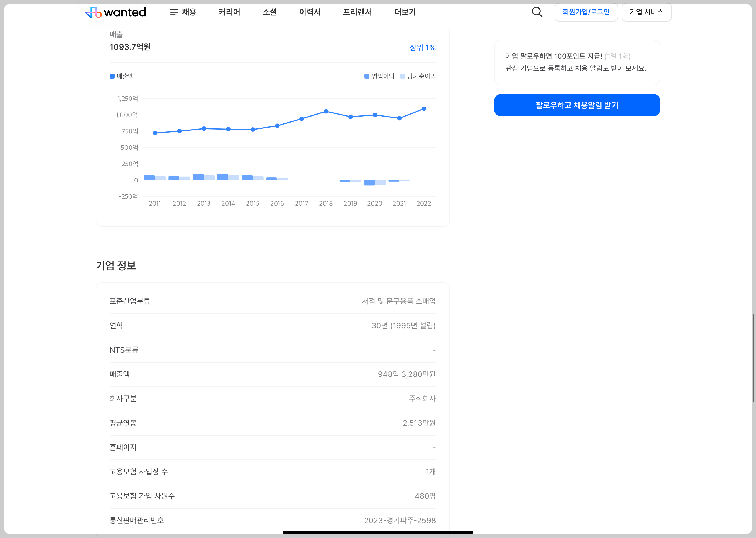Click the 2011 revenue line data point
The width and height of the screenshot is (756, 538).
pyautogui.click(x=155, y=133)
